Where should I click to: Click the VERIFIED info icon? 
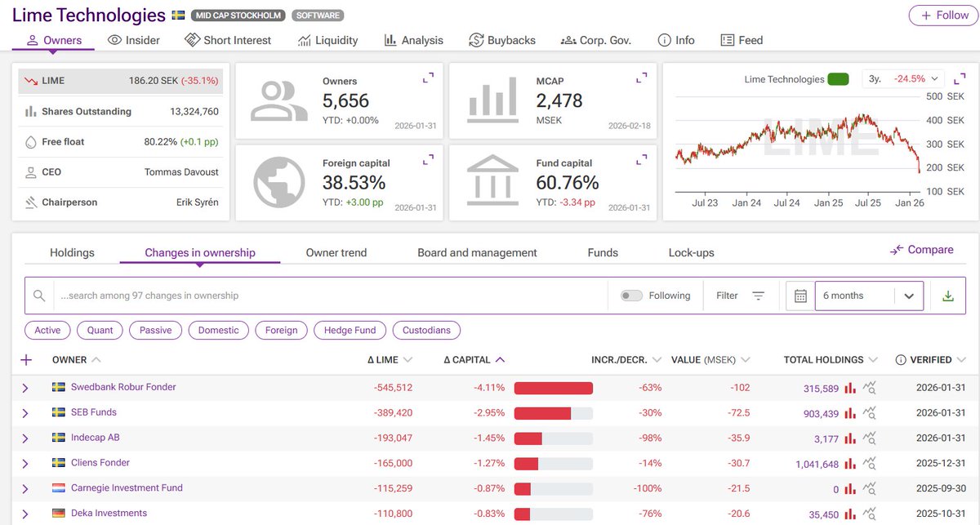(x=901, y=360)
